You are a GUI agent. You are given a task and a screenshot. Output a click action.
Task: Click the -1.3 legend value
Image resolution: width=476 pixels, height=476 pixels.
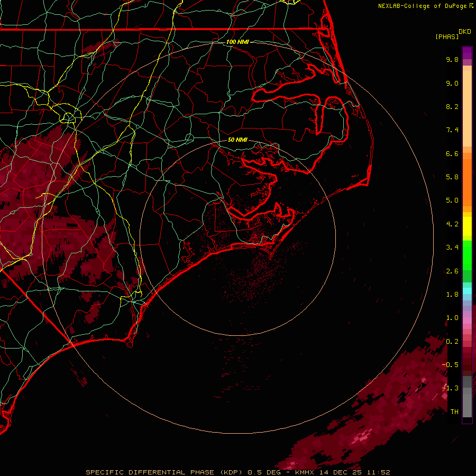(450, 388)
